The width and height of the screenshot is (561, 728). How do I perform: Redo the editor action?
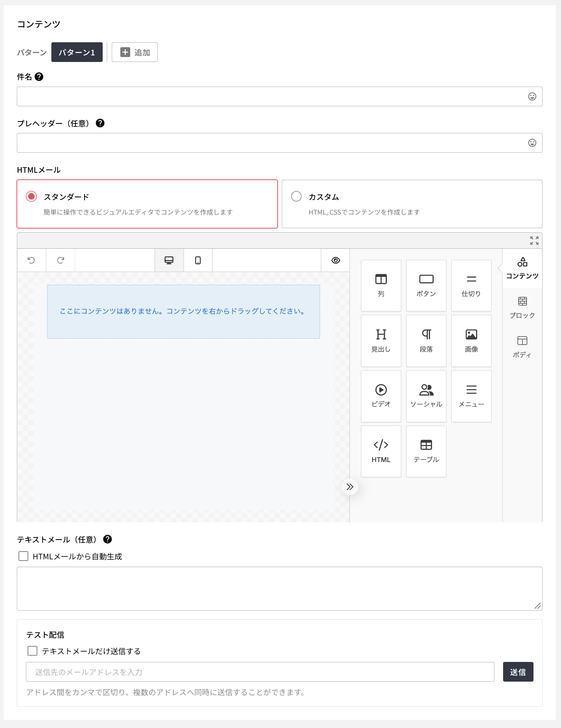[x=60, y=260]
